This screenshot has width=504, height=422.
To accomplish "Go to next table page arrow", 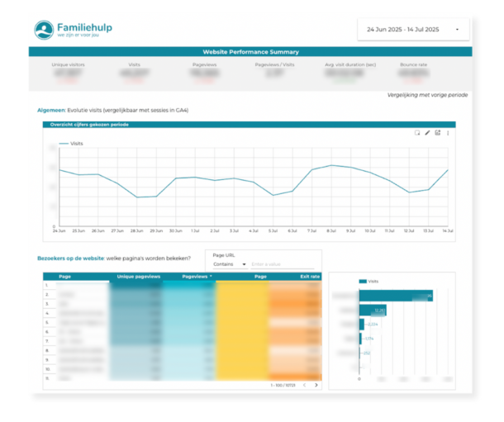I will click(316, 385).
